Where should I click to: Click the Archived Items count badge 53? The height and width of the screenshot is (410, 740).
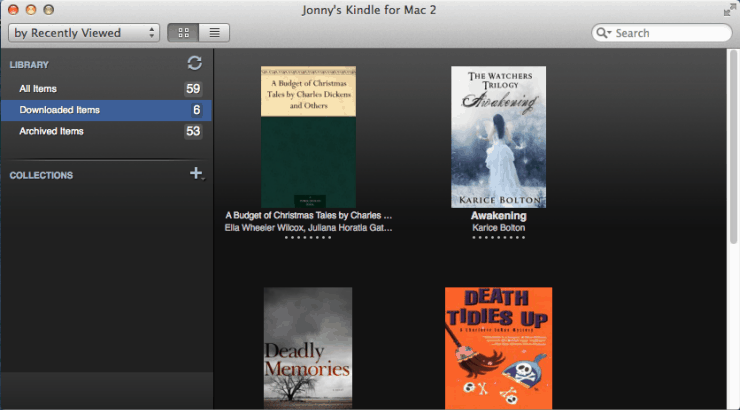193,131
